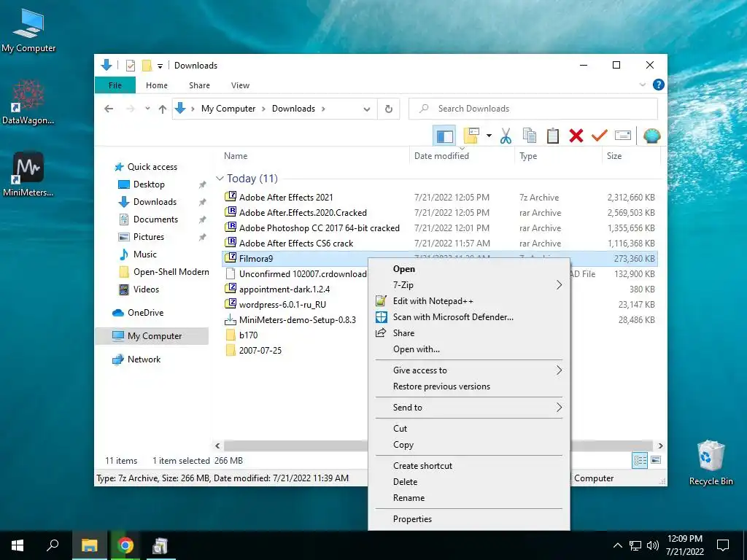Switch to details view icon in status bar
747x560 pixels.
click(640, 460)
